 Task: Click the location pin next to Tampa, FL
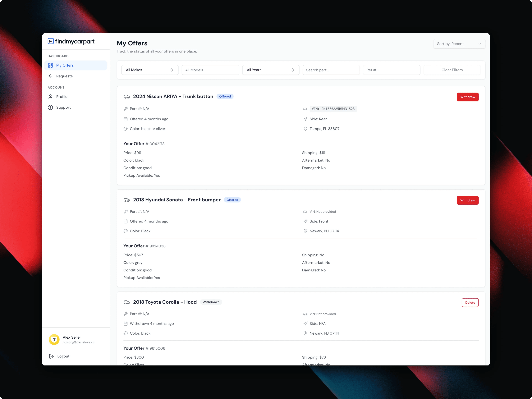[305, 129]
